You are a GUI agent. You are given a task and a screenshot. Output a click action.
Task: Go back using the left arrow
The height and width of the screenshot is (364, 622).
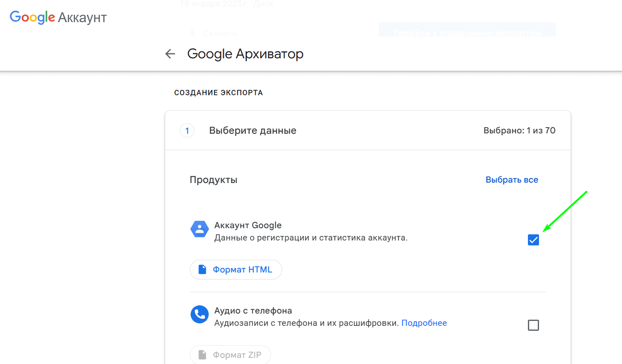click(x=170, y=54)
